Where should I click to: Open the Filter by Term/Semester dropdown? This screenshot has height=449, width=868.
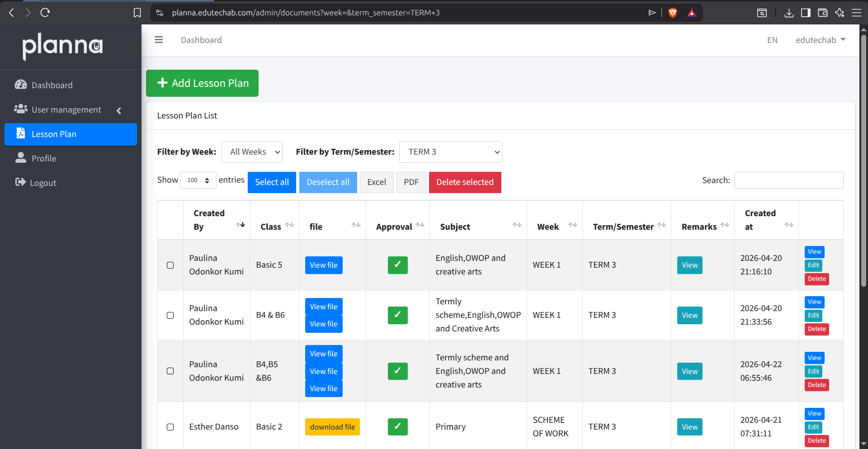(x=451, y=152)
